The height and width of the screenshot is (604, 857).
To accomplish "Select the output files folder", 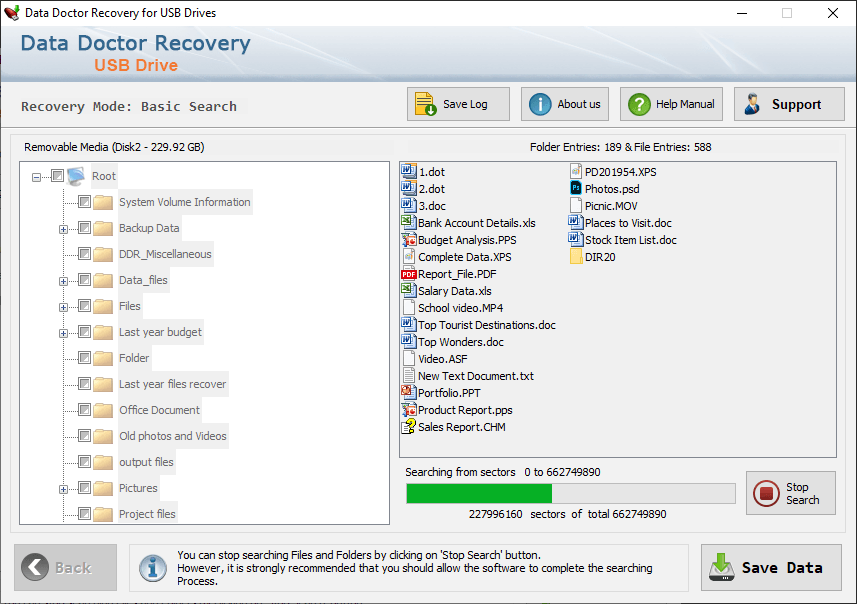I will tap(146, 462).
